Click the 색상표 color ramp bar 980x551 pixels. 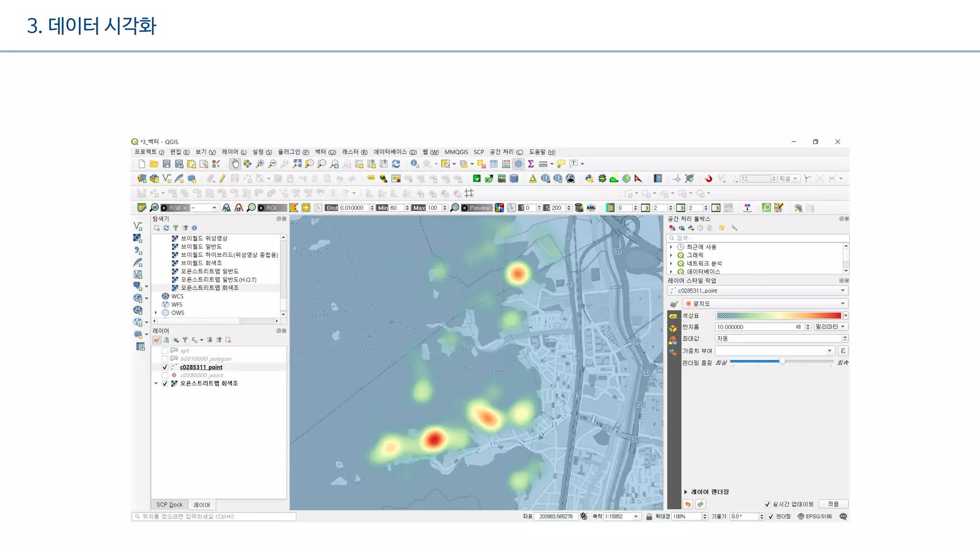pos(779,316)
